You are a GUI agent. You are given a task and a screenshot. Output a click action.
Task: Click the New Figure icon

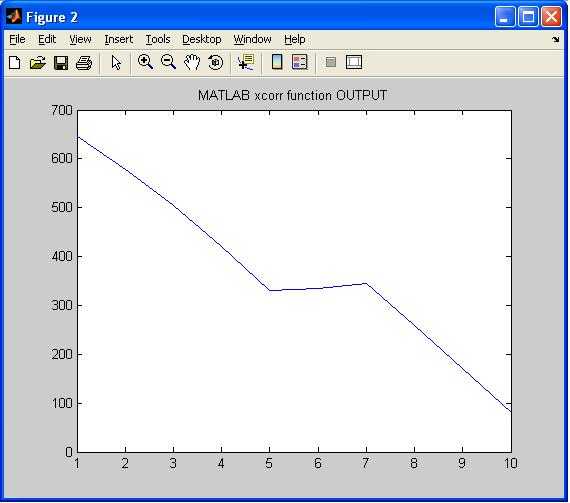tap(15, 63)
